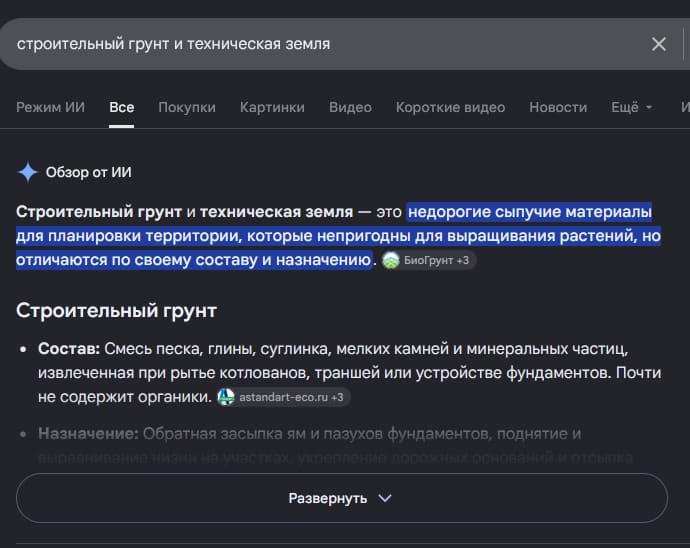Click the chevron icon beside Развернуть

click(385, 498)
